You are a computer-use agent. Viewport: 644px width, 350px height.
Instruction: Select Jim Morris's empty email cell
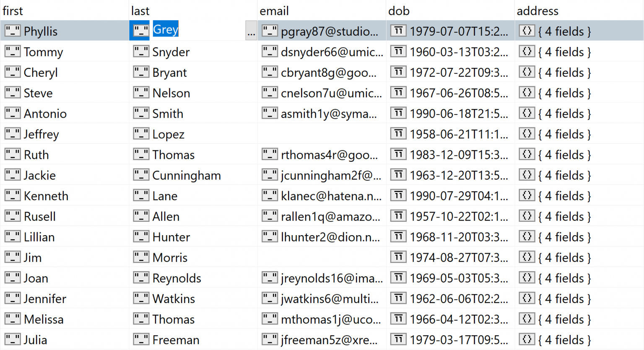[321, 257]
